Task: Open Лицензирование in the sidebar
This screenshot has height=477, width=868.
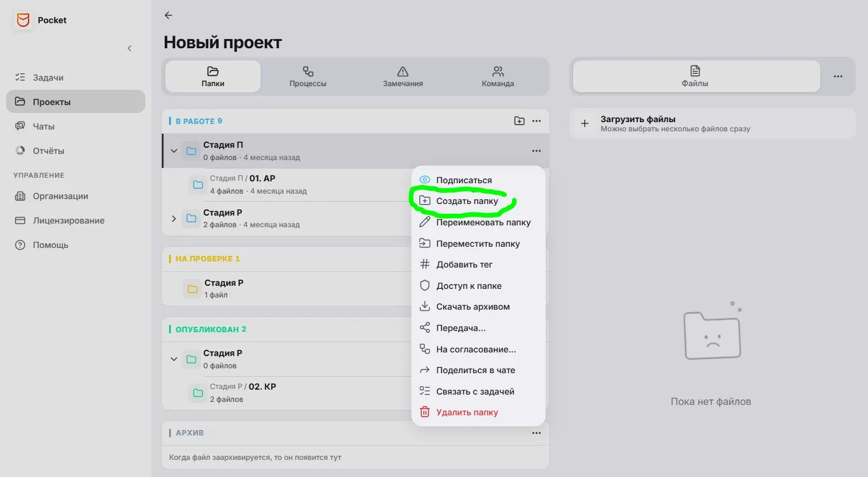Action: click(76, 220)
